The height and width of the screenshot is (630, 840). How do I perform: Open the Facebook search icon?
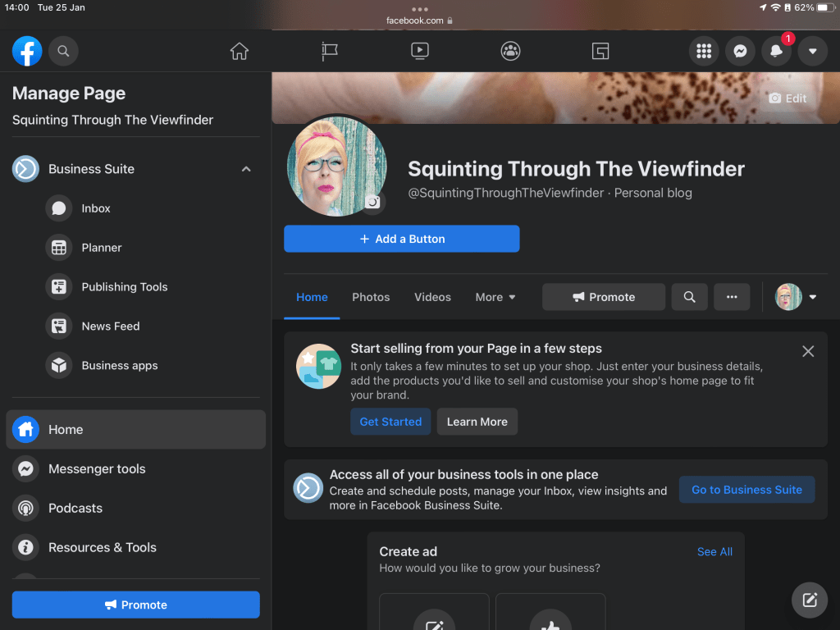coord(63,52)
